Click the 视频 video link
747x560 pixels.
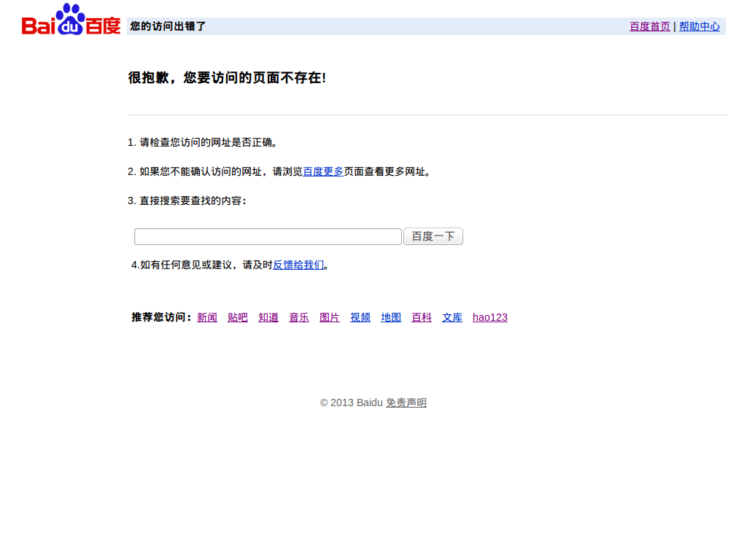coord(360,317)
